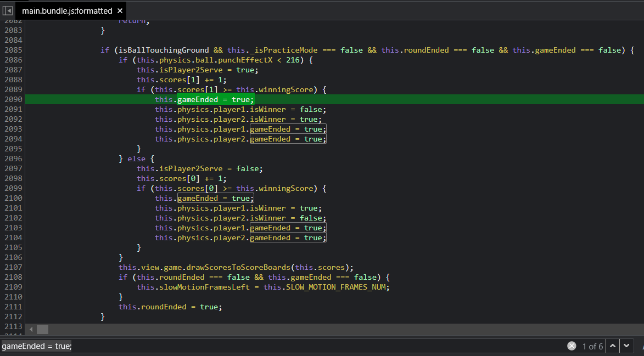This screenshot has width=644, height=356.
Task: Set breakpoint on line 2090
Action: point(13,99)
